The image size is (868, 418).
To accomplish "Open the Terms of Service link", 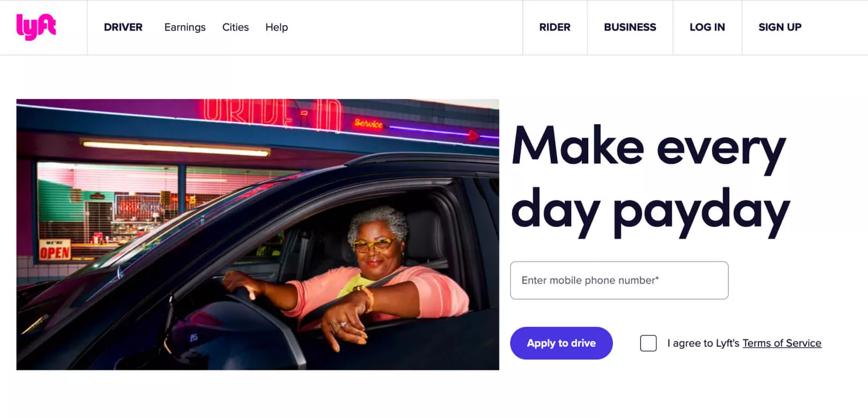I will [x=782, y=343].
